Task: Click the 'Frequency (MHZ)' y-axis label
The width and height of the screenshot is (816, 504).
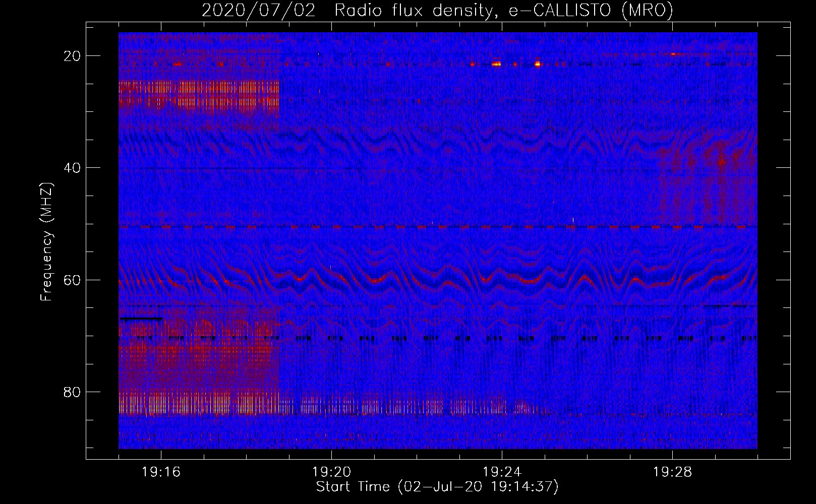Action: pyautogui.click(x=46, y=241)
